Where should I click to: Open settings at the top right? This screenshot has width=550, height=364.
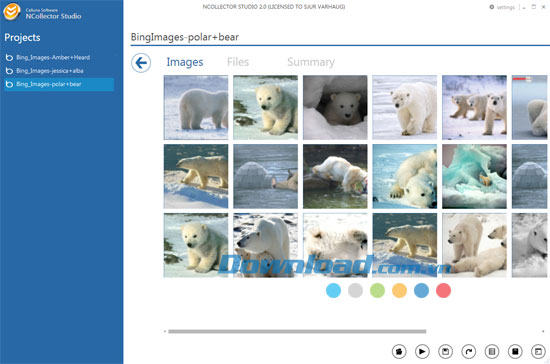(x=502, y=7)
